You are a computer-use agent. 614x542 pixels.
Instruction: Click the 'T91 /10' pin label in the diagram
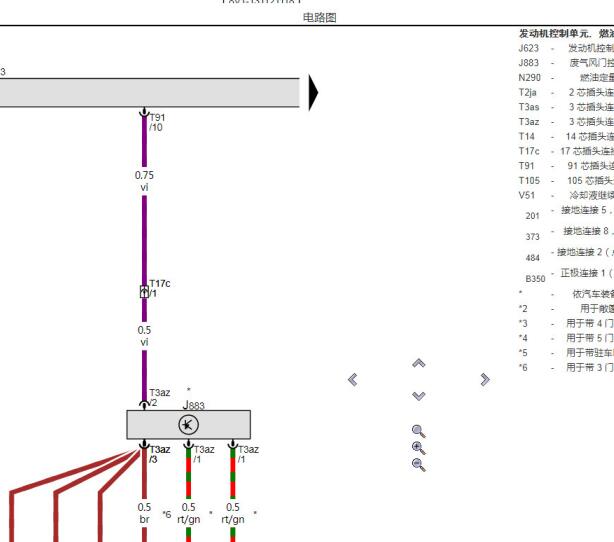(157, 122)
